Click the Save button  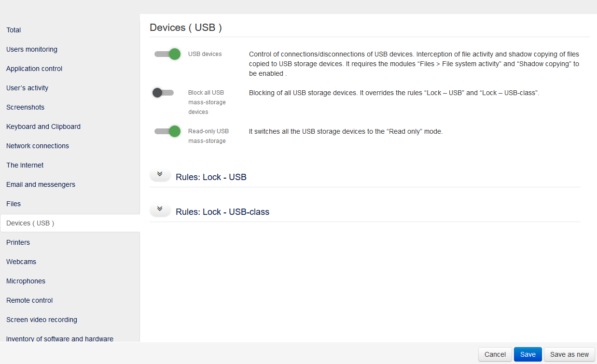(x=528, y=354)
